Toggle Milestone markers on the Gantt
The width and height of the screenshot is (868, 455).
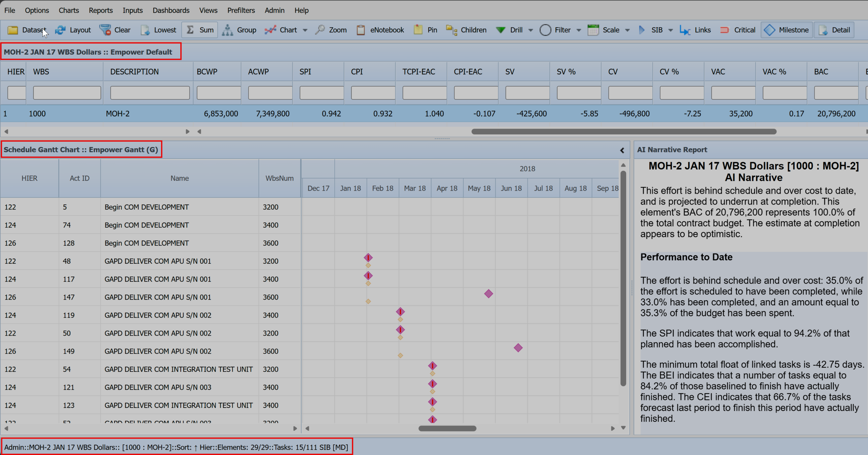tap(786, 30)
